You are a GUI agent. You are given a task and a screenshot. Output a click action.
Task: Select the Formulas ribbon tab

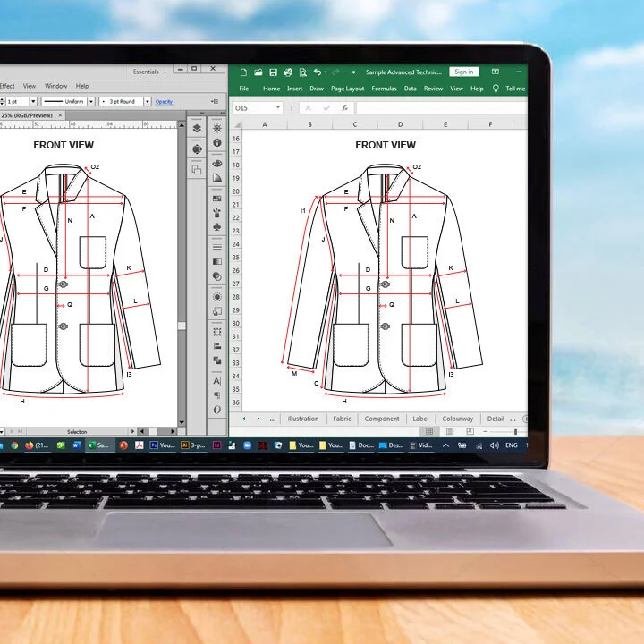(x=384, y=89)
